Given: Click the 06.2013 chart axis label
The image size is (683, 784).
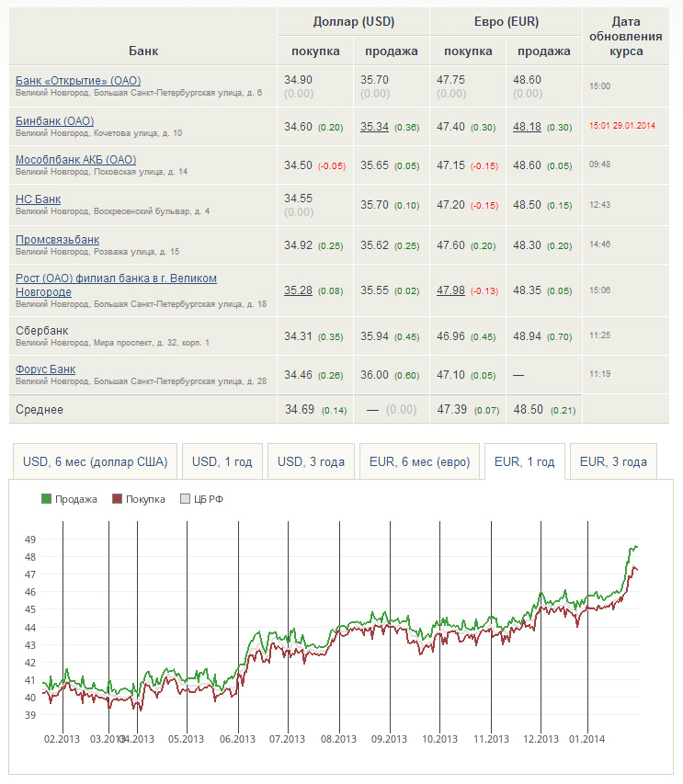Looking at the screenshot, I should (237, 739).
